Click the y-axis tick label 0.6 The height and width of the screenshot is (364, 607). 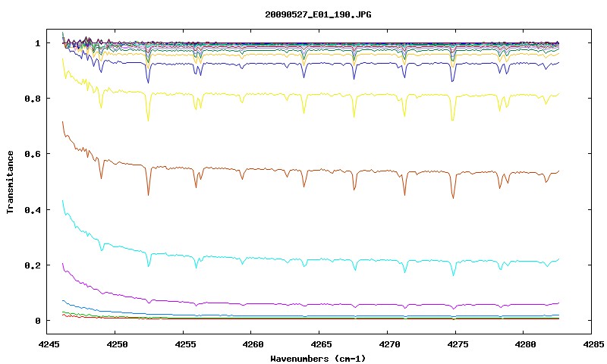[x=33, y=154]
